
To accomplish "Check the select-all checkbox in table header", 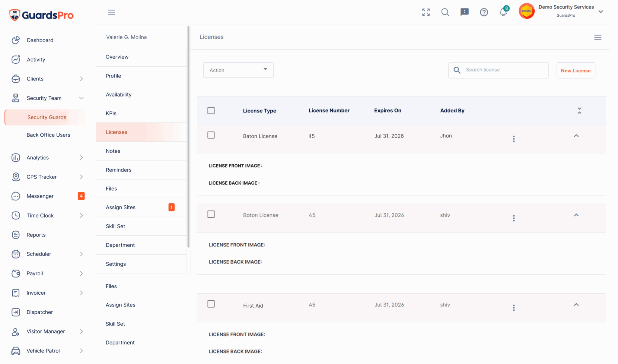I will click(211, 110).
